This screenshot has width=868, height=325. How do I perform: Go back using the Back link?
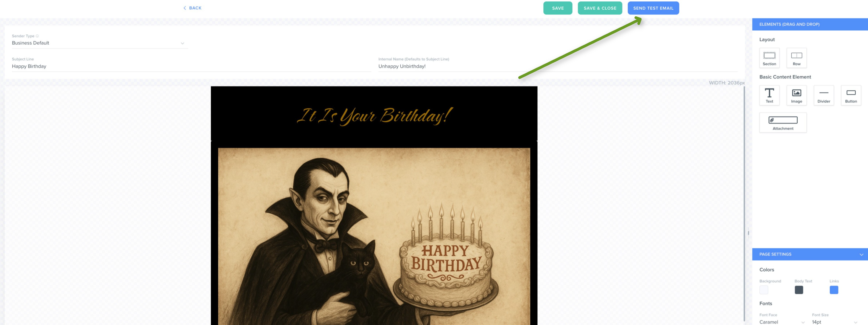[x=192, y=8]
